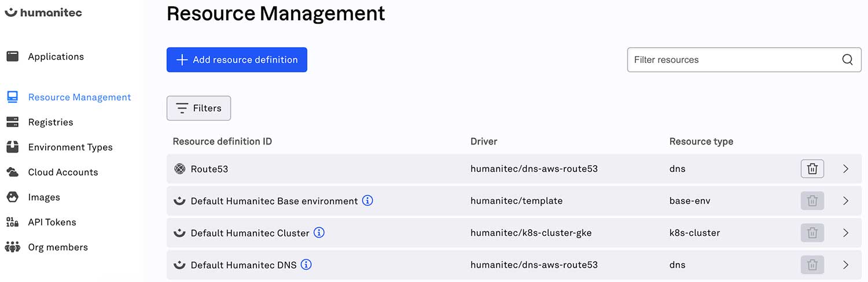Show info for Default Humanitec DNS
The width and height of the screenshot is (868, 282).
point(306,265)
